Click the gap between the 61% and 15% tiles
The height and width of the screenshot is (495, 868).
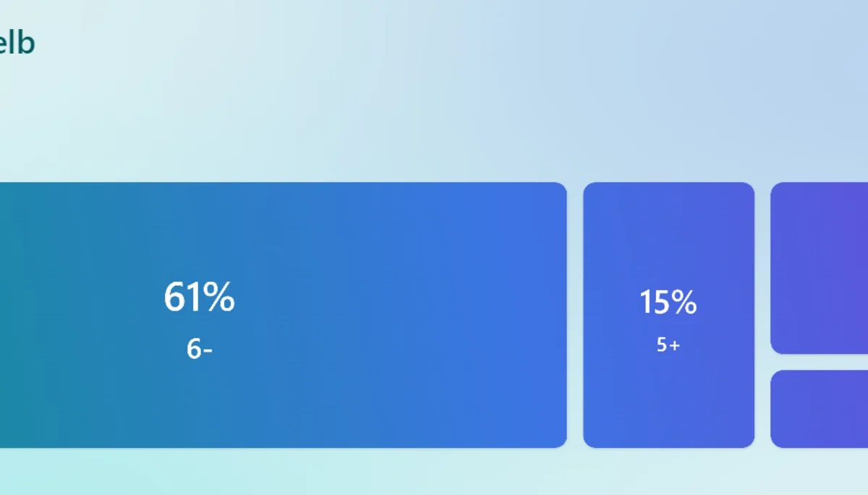[575, 315]
